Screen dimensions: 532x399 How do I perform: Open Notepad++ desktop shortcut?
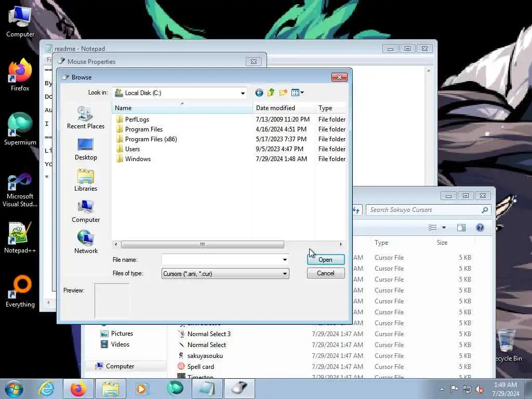click(20, 238)
